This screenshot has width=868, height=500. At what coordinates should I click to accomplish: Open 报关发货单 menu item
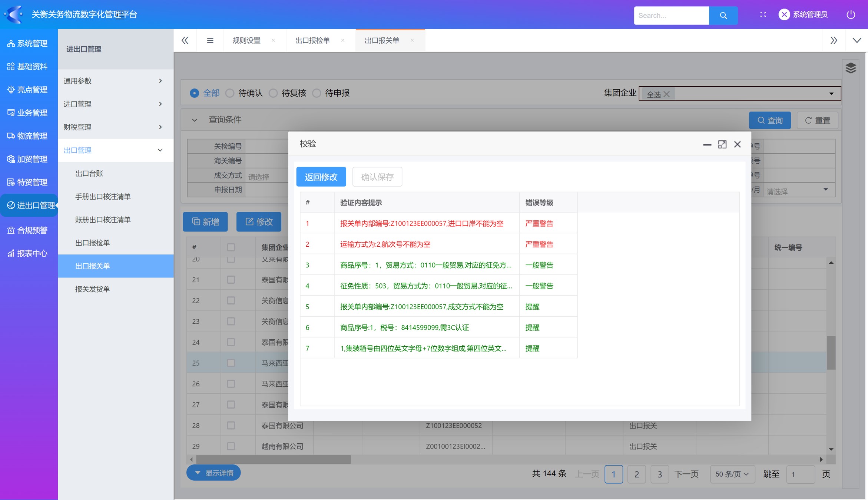(116, 289)
